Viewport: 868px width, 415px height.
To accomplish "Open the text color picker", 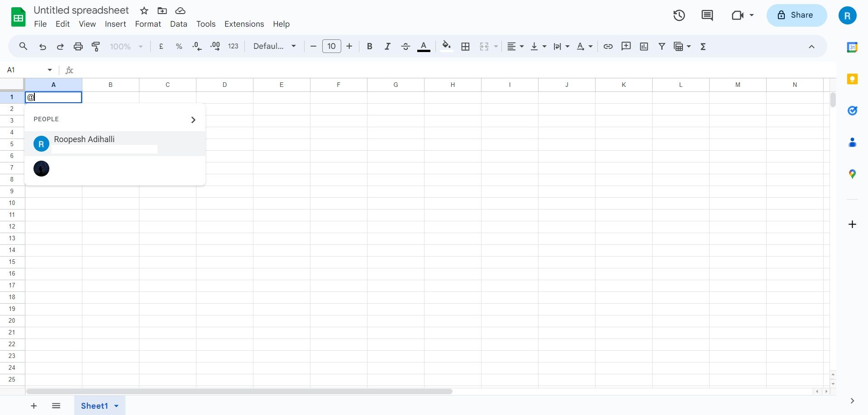I will click(424, 46).
